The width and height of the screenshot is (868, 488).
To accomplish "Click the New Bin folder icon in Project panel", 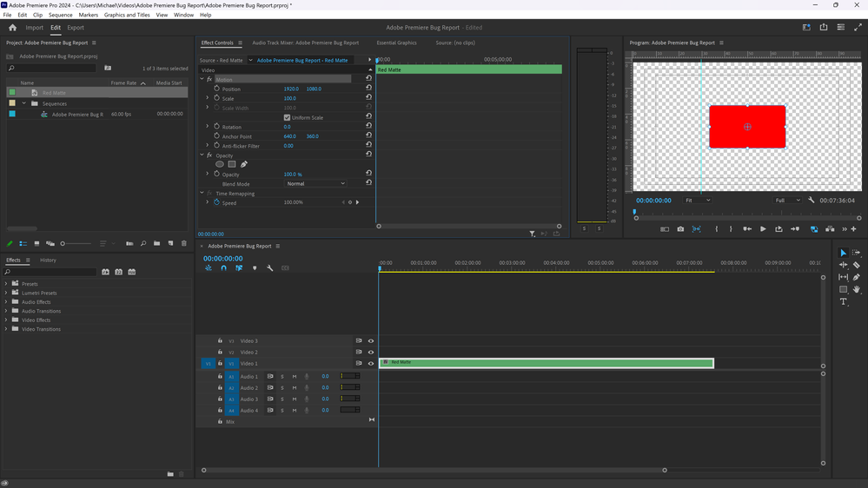I will [156, 243].
